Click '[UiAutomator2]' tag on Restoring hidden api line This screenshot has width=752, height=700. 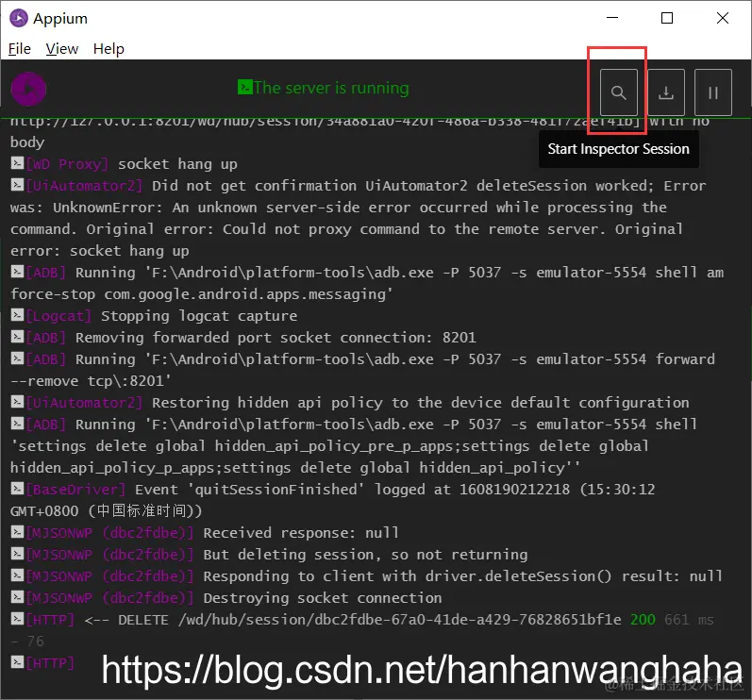pos(84,403)
